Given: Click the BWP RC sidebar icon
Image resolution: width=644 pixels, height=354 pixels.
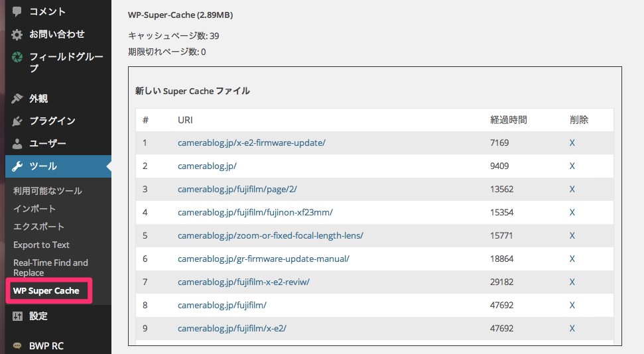Looking at the screenshot, I should (x=17, y=346).
